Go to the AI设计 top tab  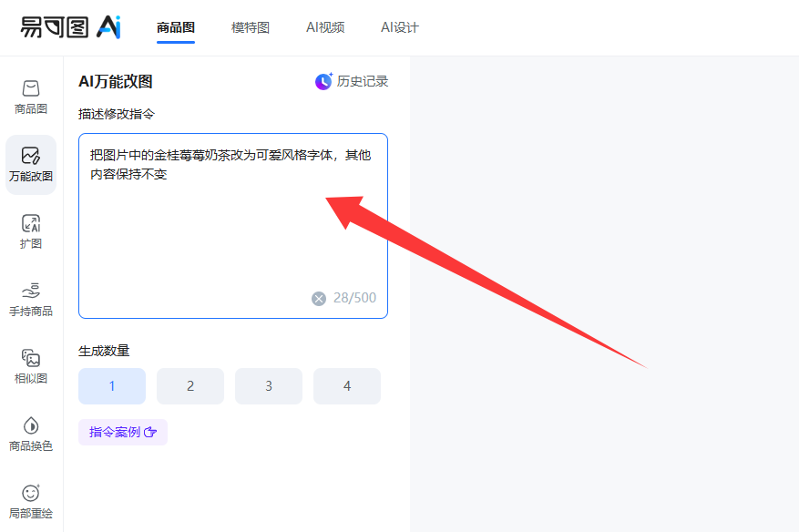[400, 27]
